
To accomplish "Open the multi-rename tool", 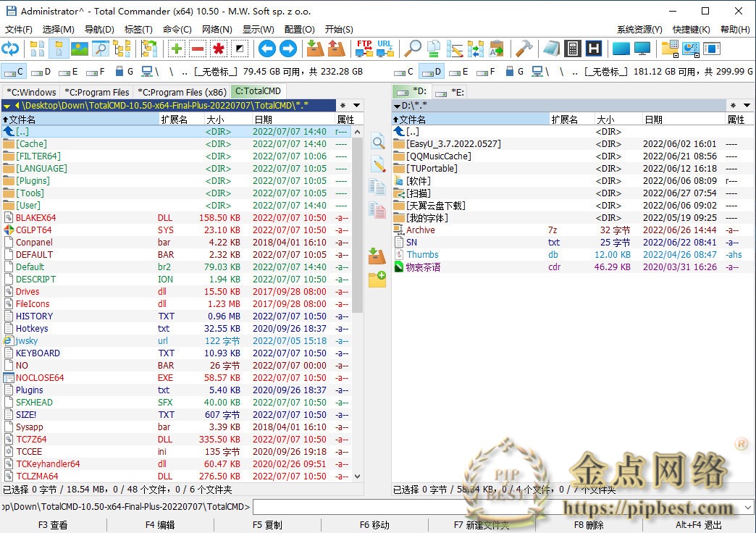I will (x=455, y=49).
